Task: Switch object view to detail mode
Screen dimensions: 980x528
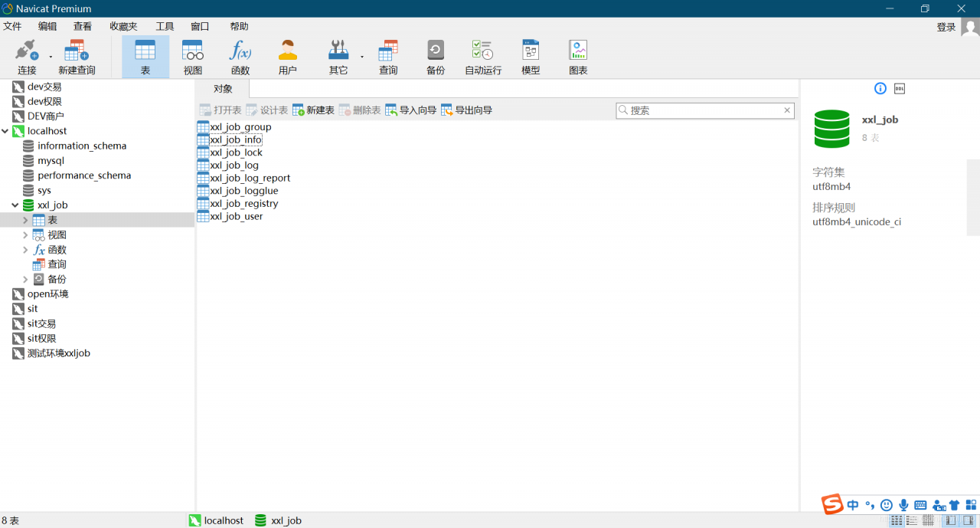Action: click(912, 520)
